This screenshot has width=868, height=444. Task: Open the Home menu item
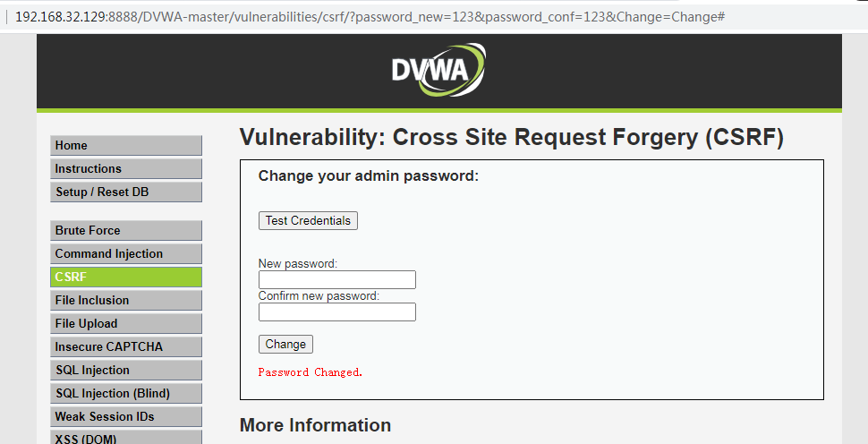pyautogui.click(x=126, y=146)
